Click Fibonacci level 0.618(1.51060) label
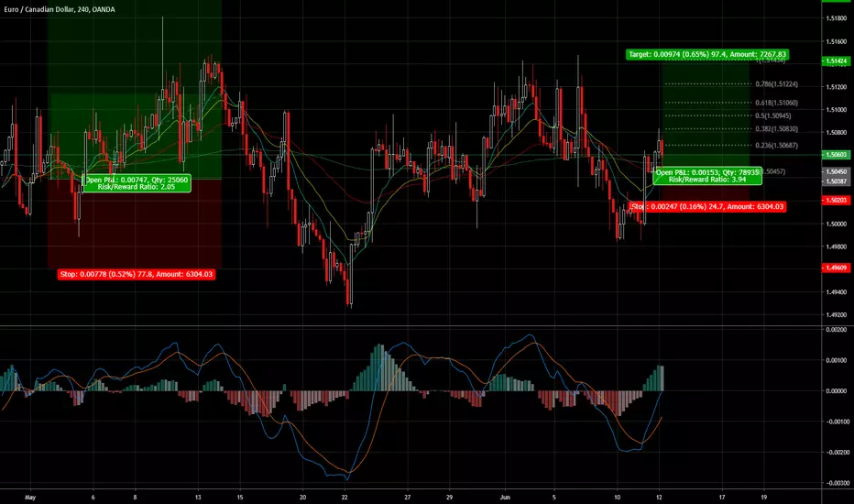Image resolution: width=854 pixels, height=504 pixels. click(776, 103)
